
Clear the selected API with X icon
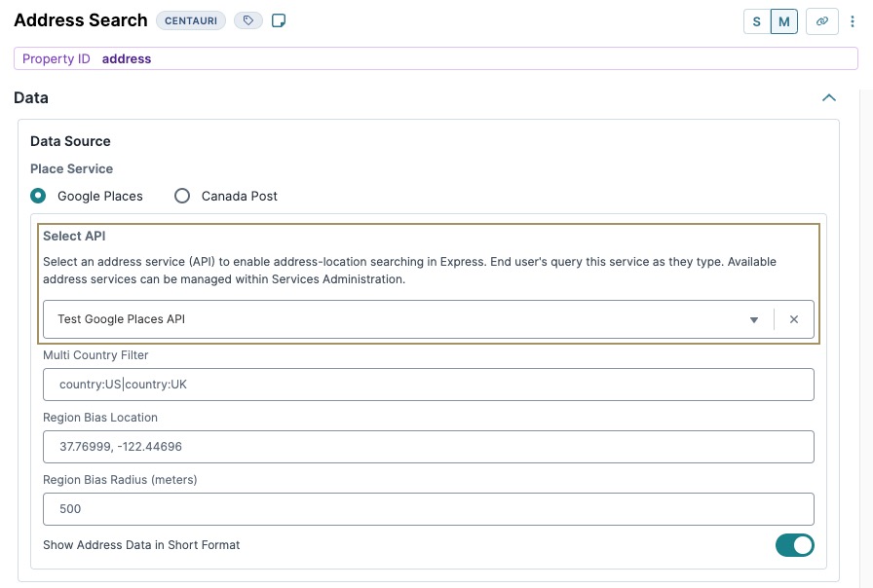(794, 319)
